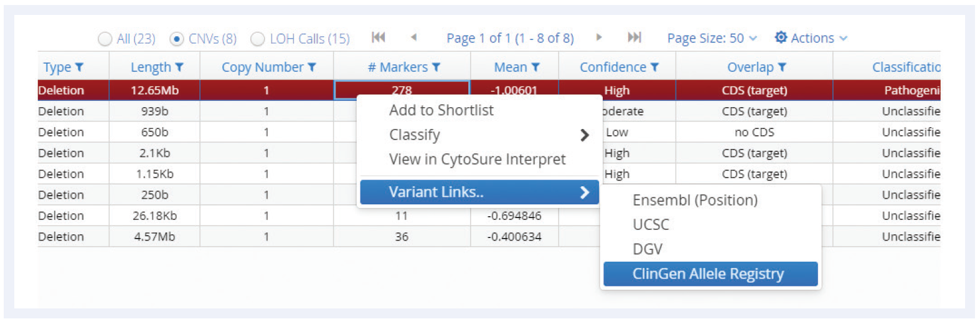This screenshot has height=324, width=980.
Task: Click the UCSC variant link
Action: 651,225
